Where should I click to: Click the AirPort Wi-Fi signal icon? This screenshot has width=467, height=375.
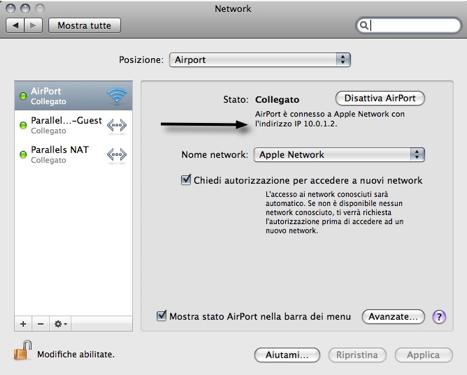click(117, 96)
